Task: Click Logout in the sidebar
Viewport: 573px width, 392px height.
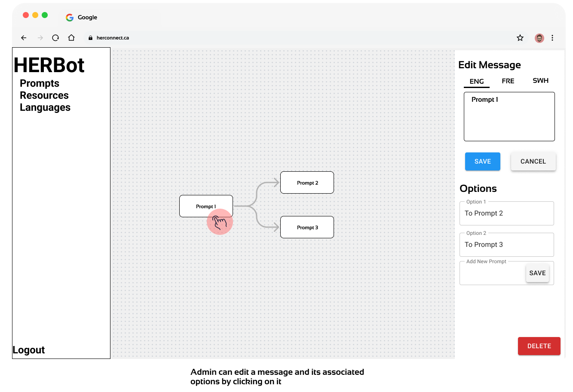Action: (x=29, y=350)
